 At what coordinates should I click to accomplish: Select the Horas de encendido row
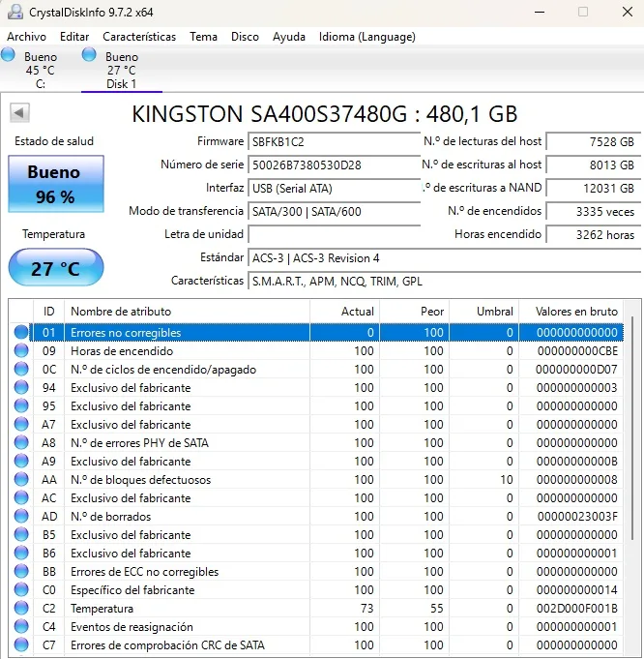316,351
